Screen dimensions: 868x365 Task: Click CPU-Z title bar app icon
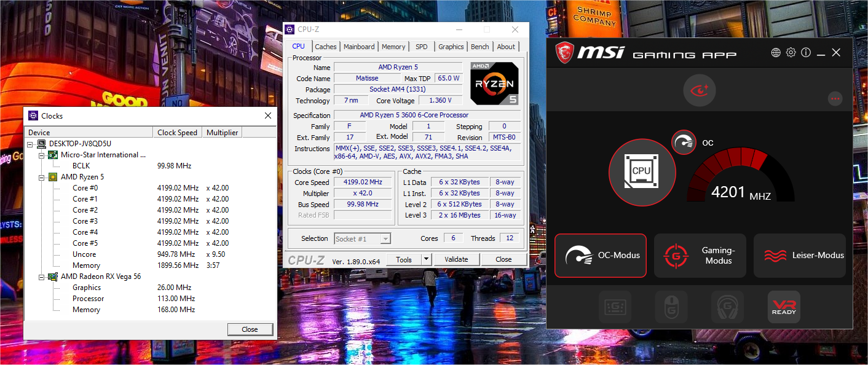click(290, 29)
